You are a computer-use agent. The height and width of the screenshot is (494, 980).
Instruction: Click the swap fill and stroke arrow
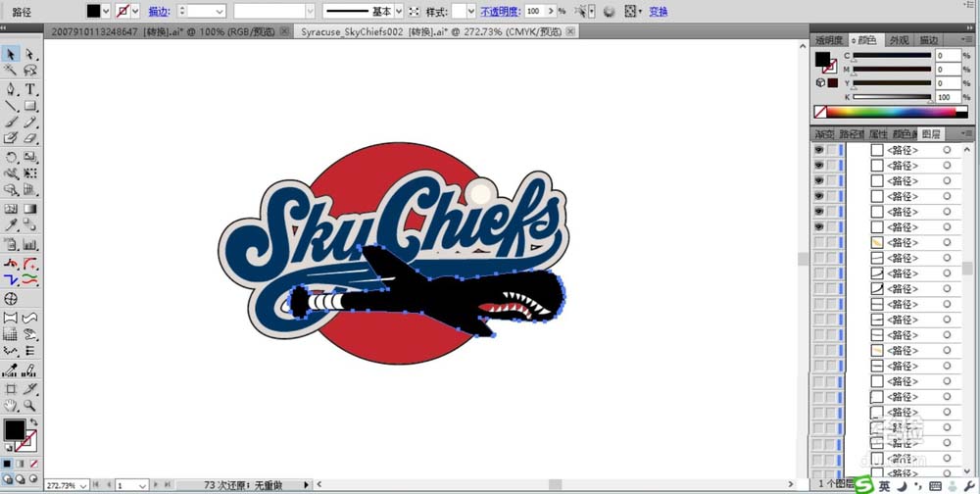(x=33, y=422)
